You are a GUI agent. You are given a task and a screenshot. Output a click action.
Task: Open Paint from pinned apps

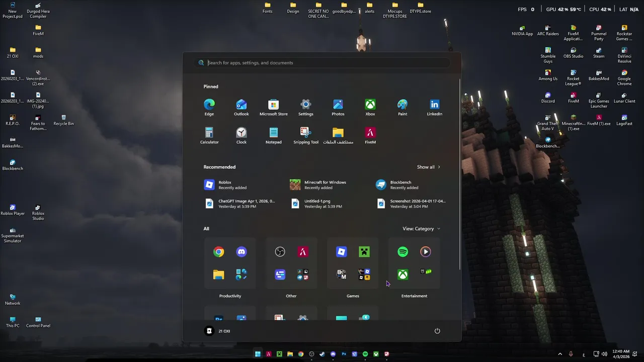tap(403, 108)
